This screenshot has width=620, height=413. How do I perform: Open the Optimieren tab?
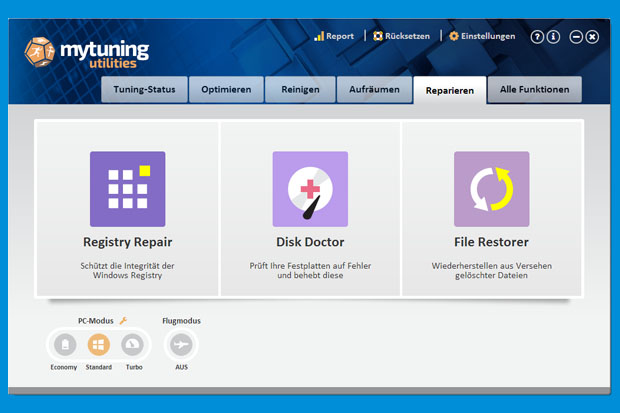(226, 89)
